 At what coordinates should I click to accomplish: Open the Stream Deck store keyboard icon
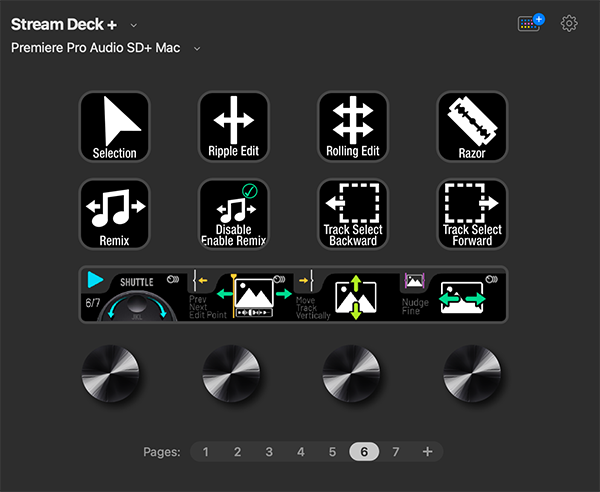click(531, 23)
